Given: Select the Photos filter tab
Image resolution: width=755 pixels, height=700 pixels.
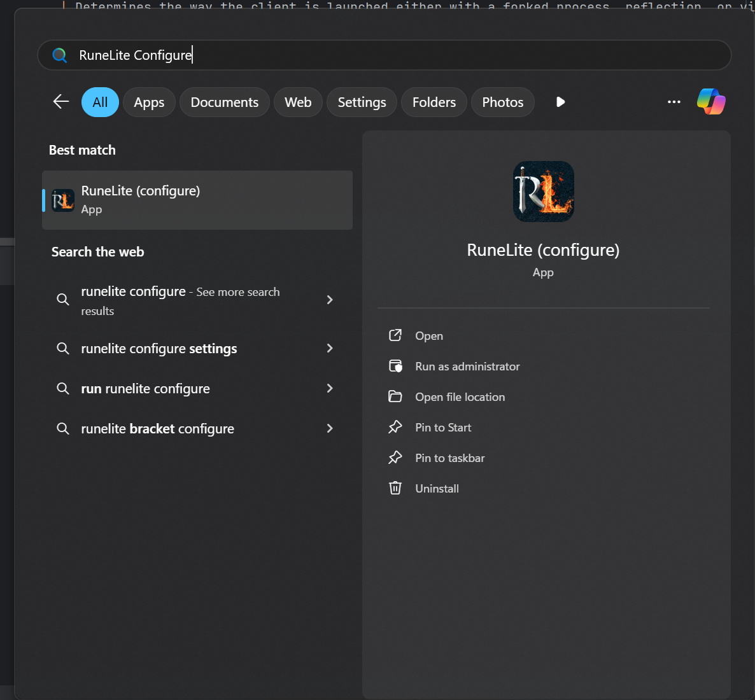Looking at the screenshot, I should (502, 102).
